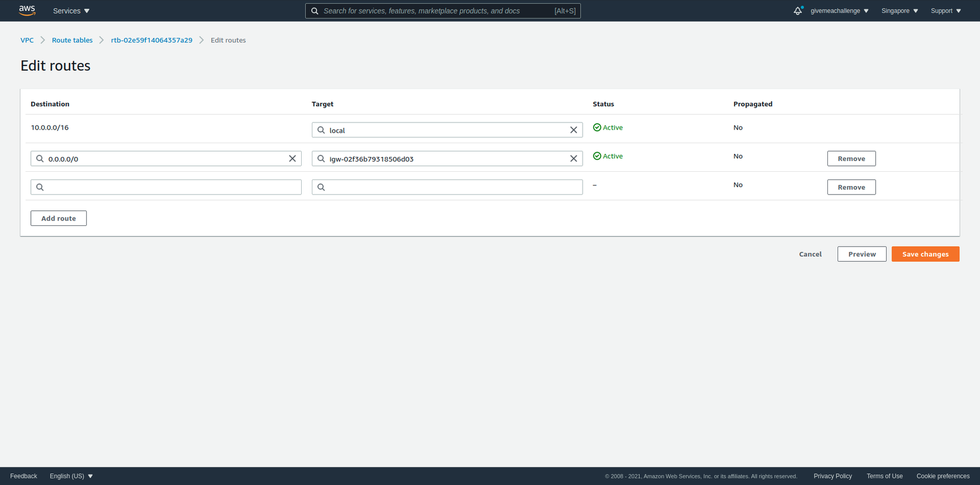Open the English (US) language selector
The image size is (980, 485).
tap(71, 476)
